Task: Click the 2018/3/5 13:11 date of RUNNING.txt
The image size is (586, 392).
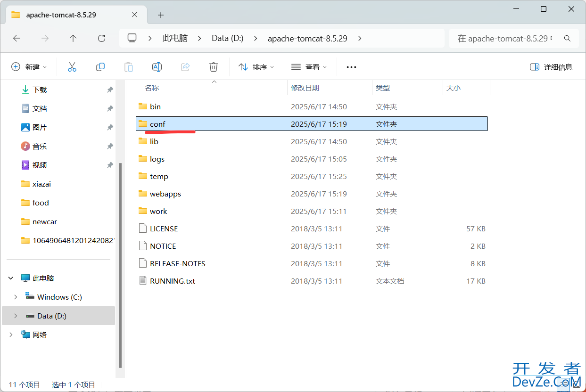Action: pyautogui.click(x=316, y=281)
